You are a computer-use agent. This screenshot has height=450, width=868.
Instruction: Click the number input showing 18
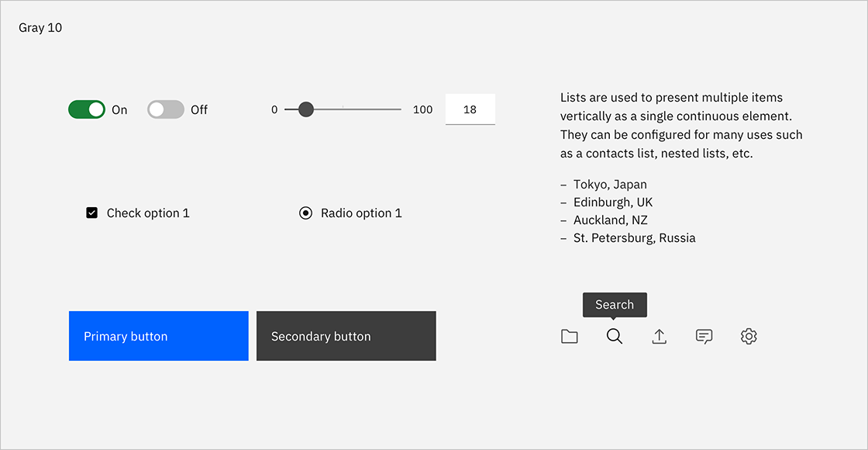[470, 109]
